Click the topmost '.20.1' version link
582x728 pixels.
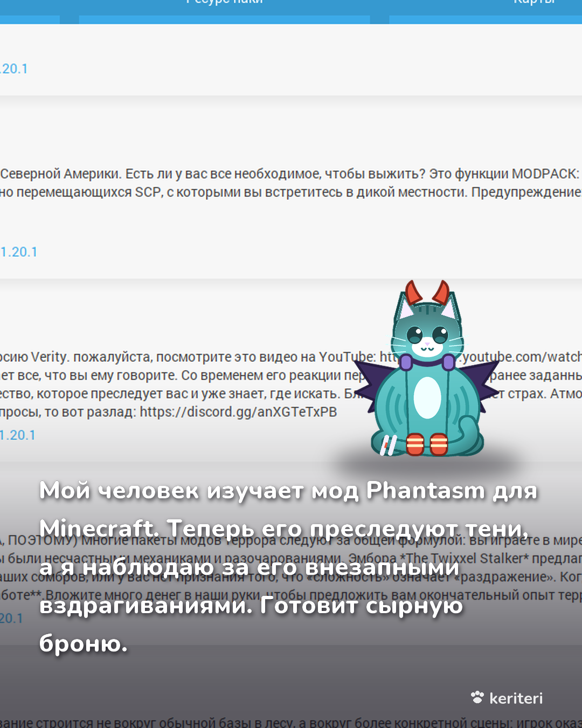(14, 68)
